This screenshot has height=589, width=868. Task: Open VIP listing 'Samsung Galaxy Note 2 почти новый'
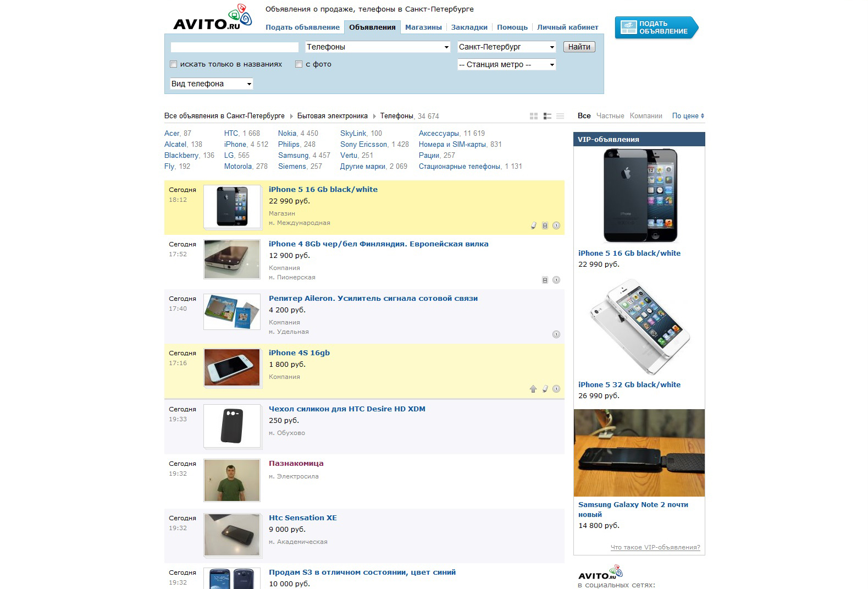point(633,510)
